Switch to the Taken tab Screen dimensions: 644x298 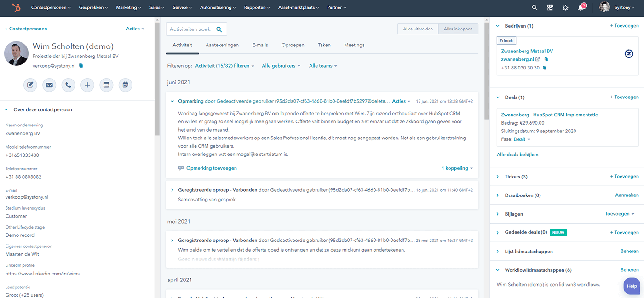[x=324, y=45]
